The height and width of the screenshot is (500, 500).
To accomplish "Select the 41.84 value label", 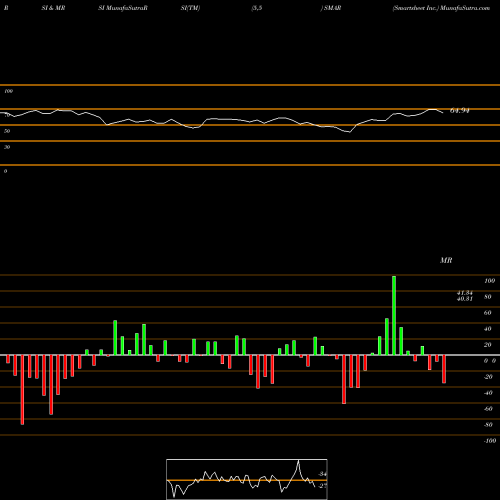I will coord(465,293).
